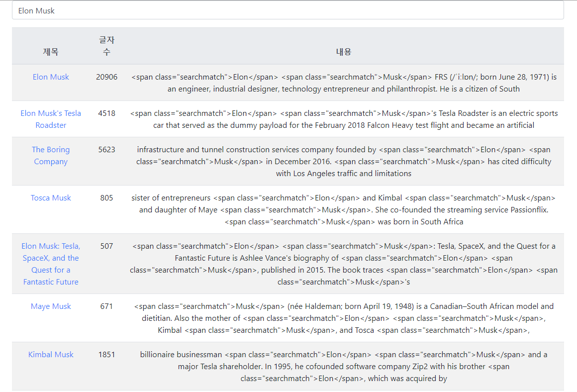
Task: Open the Tosca Musk article link
Action: pyautogui.click(x=51, y=197)
